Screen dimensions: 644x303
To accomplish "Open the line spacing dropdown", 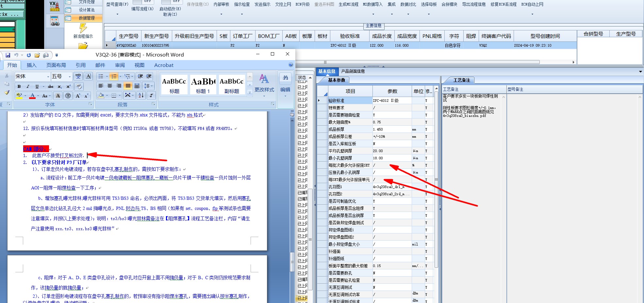I will pyautogui.click(x=149, y=86).
